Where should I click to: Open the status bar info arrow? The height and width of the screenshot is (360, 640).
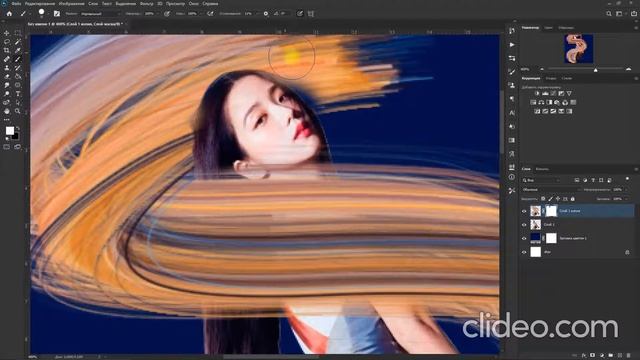pyautogui.click(x=99, y=357)
